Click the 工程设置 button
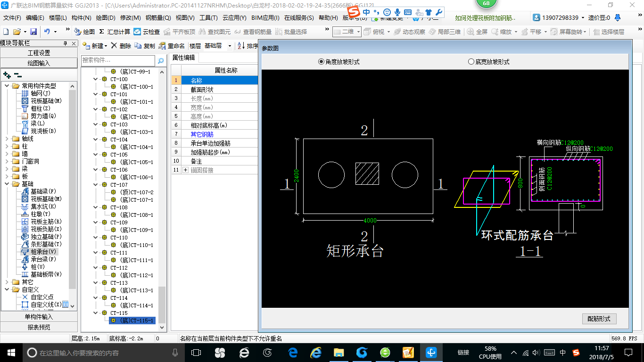Viewport: 644px width, 362px height. (39, 53)
